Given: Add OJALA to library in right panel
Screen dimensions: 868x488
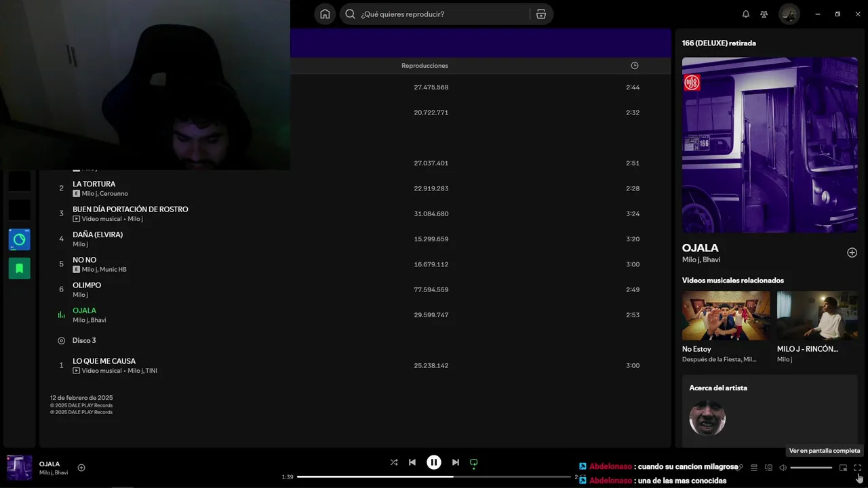Looking at the screenshot, I should coord(852,253).
